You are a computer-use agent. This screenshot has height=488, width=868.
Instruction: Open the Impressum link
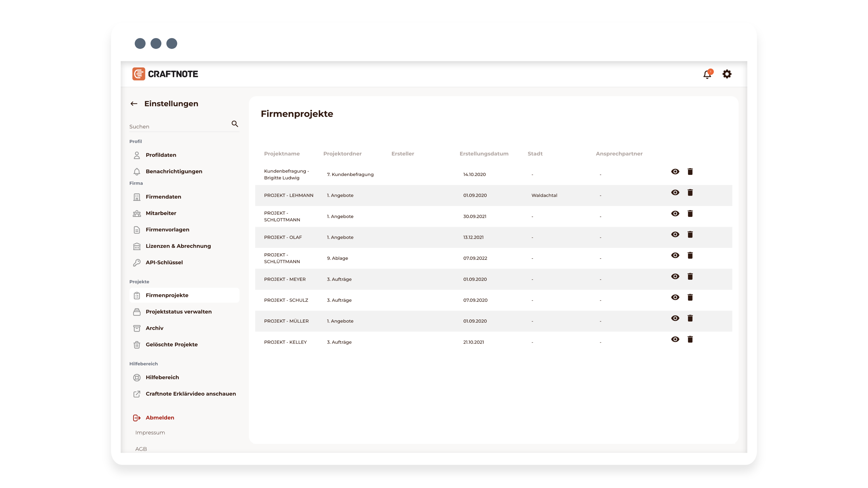pos(150,433)
